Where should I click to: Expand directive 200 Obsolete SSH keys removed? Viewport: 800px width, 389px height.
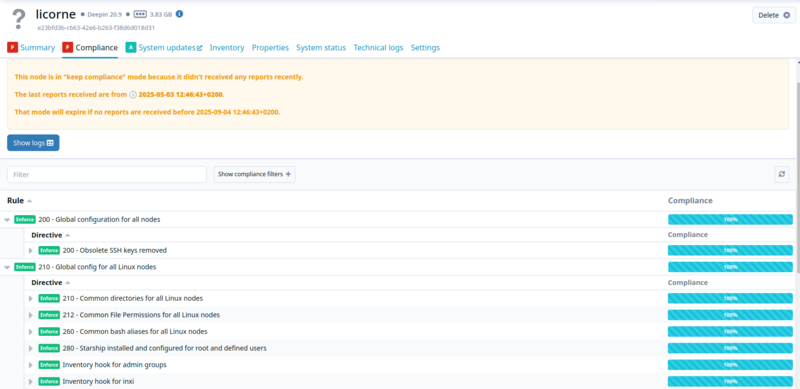[31, 251]
